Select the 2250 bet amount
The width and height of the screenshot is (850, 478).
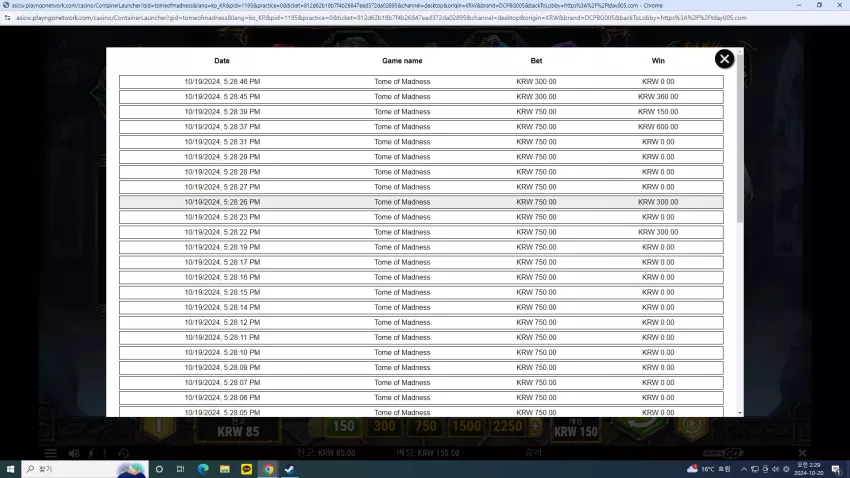[x=507, y=427]
